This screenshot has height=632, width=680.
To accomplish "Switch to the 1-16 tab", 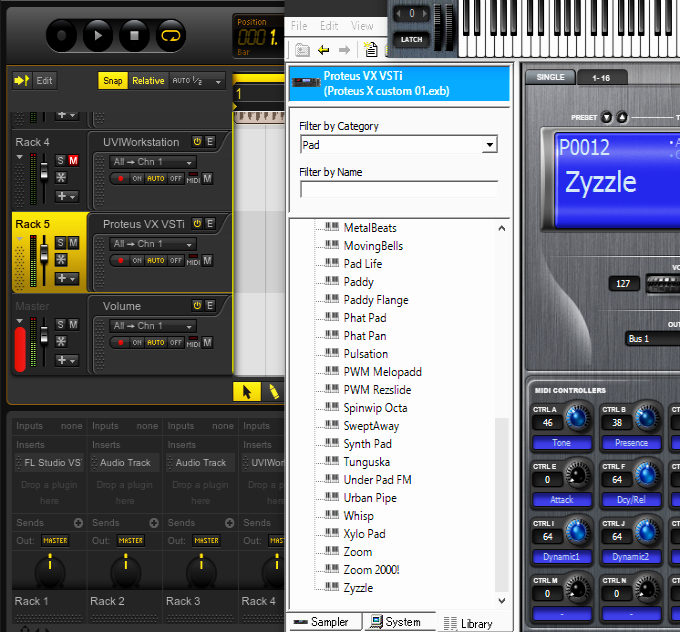I will [601, 78].
